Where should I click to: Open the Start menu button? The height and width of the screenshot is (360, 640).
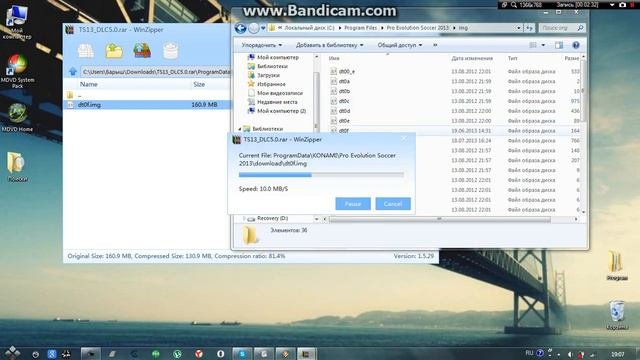click(x=13, y=353)
